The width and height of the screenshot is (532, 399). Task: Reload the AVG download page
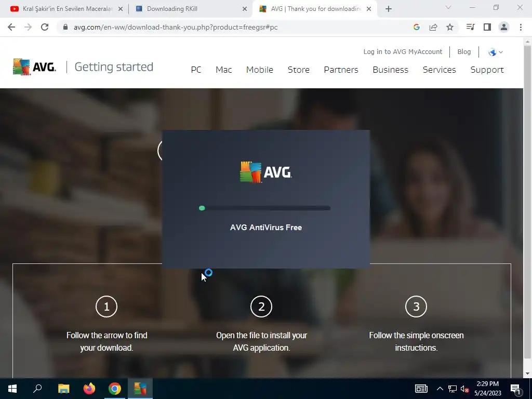pyautogui.click(x=45, y=27)
